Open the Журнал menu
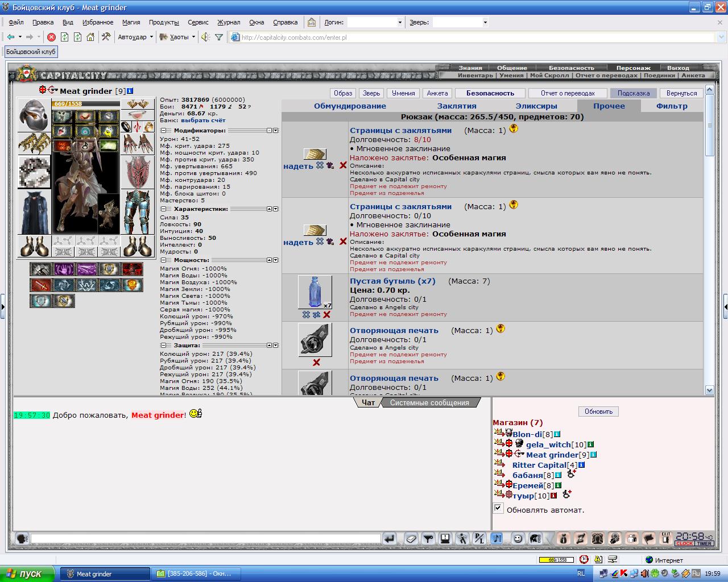728x582 pixels. (x=229, y=22)
